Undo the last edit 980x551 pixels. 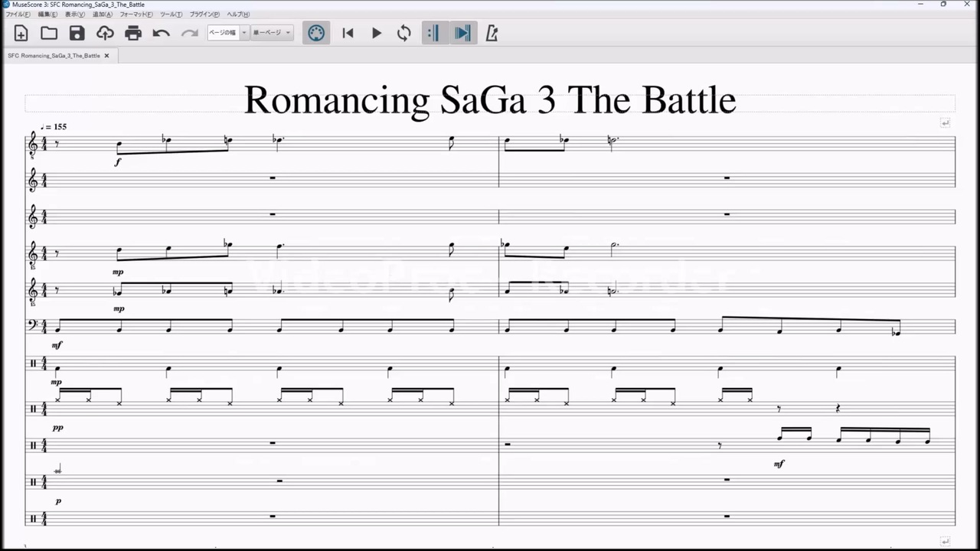click(x=161, y=32)
